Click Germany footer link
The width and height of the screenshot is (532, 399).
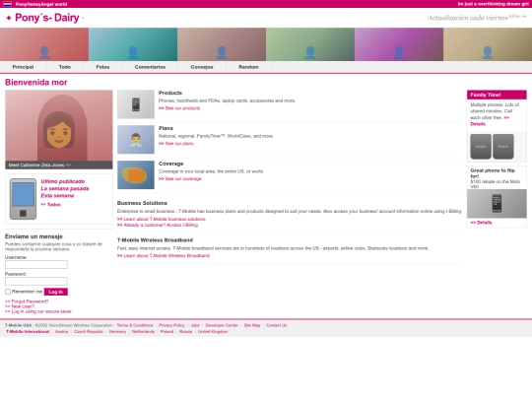pyautogui.click(x=117, y=331)
